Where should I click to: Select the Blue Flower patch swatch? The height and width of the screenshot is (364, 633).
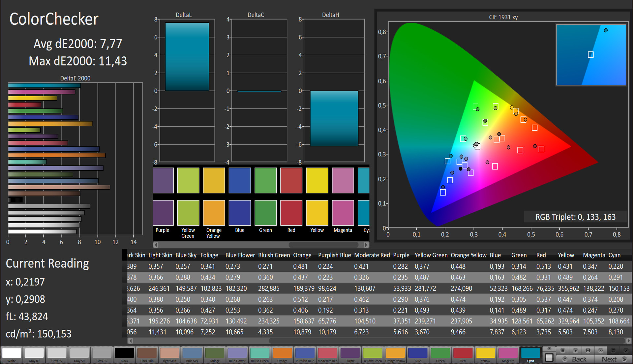[237, 355]
